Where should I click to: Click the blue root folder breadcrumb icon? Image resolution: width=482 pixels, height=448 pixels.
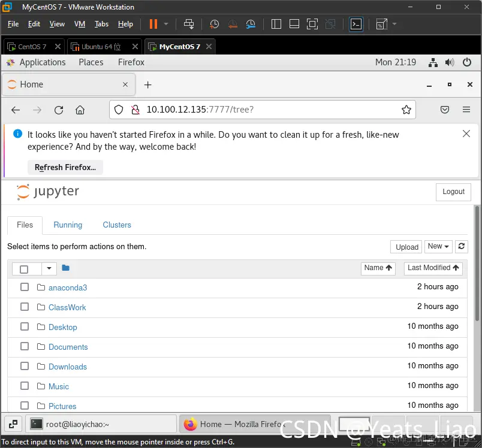pos(65,268)
